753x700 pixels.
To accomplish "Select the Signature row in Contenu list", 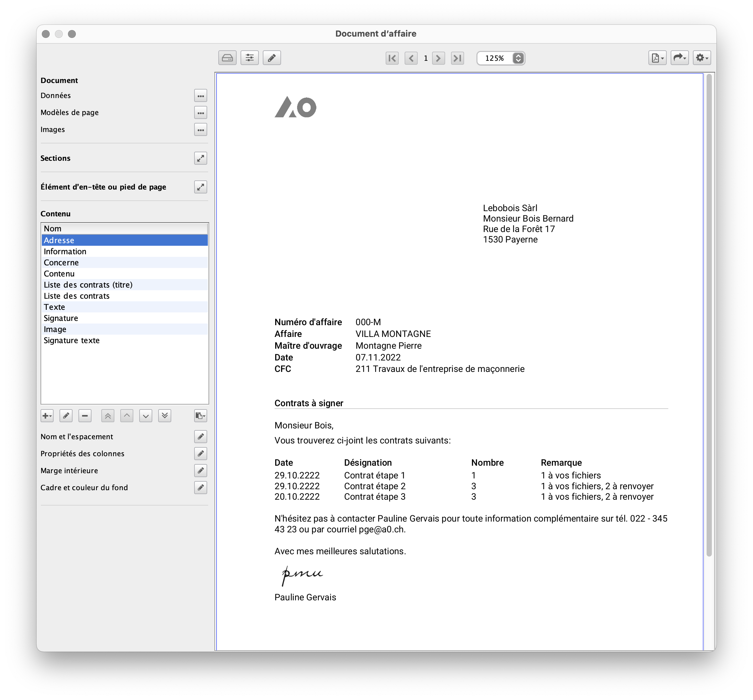I will [x=125, y=318].
